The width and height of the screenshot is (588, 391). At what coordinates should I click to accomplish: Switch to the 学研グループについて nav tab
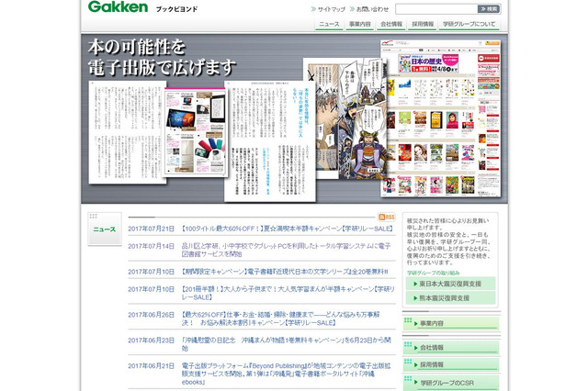(x=469, y=25)
